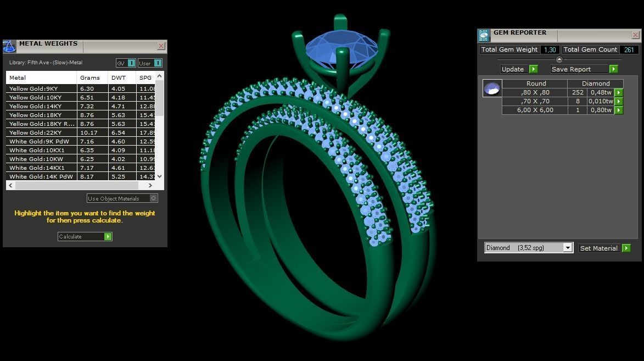Image resolution: width=644 pixels, height=361 pixels.
Task: Select the White Gold:14K PdW row
Action: 81,176
